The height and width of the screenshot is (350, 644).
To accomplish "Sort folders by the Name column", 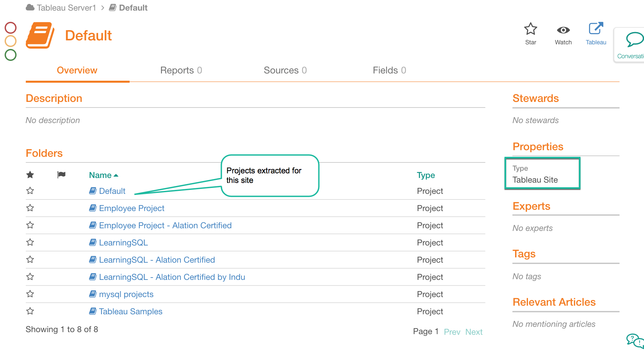I will click(103, 175).
